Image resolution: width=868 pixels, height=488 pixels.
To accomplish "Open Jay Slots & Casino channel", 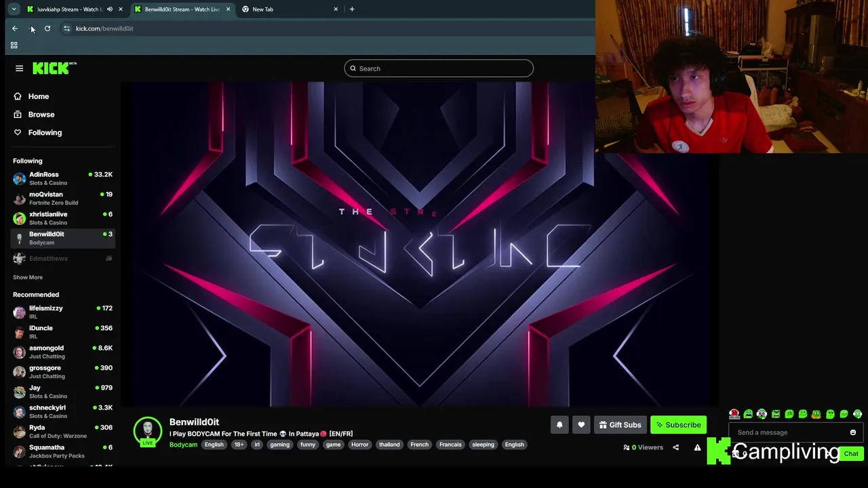I will (63, 391).
